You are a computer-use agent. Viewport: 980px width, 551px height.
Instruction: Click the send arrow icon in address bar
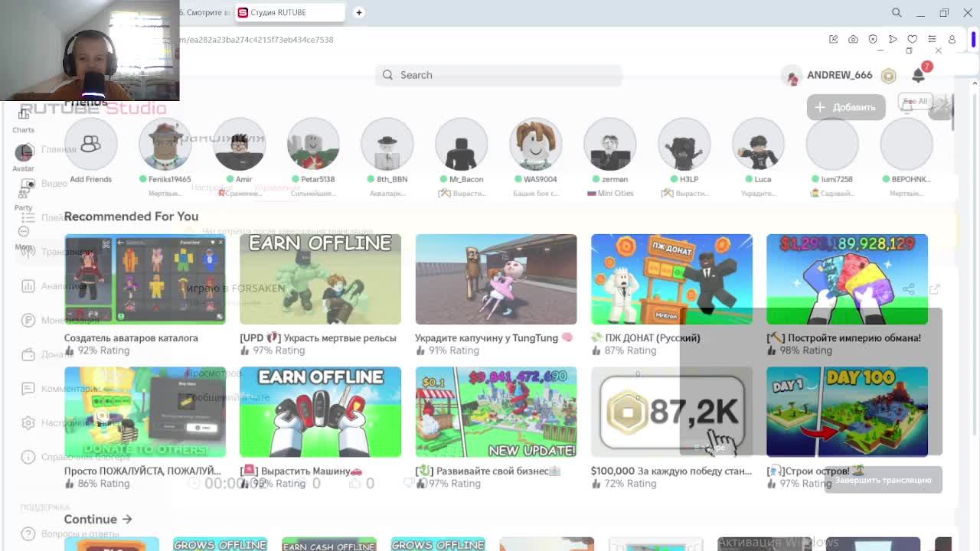[893, 39]
